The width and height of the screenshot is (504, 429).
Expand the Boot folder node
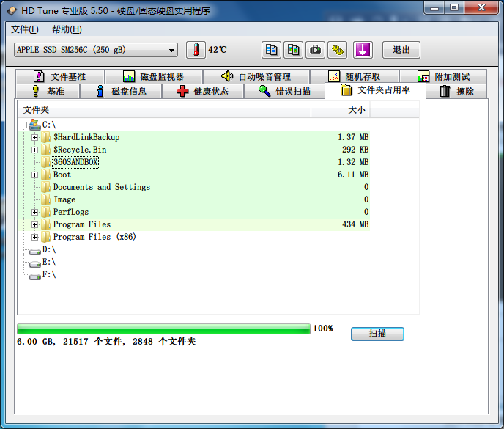(34, 175)
